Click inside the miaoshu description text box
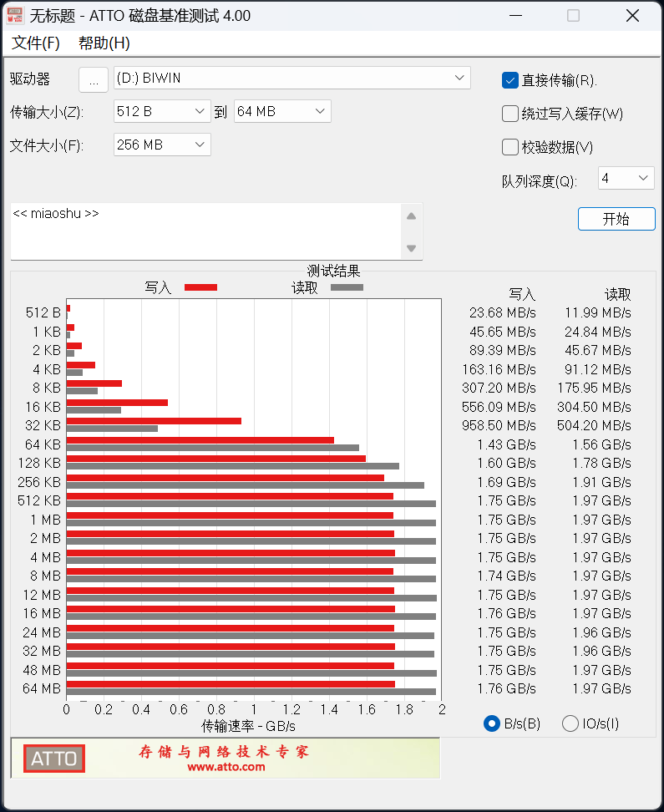This screenshot has height=812, width=664. coord(205,231)
